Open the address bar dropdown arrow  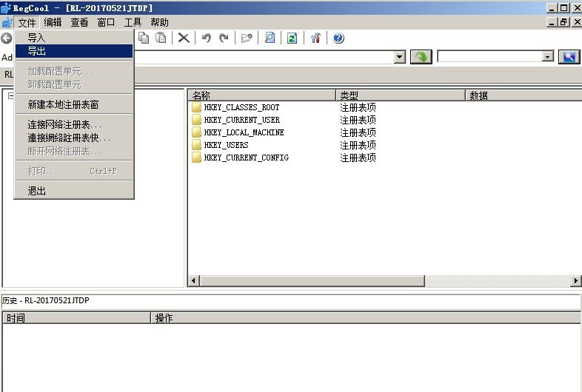click(x=400, y=57)
